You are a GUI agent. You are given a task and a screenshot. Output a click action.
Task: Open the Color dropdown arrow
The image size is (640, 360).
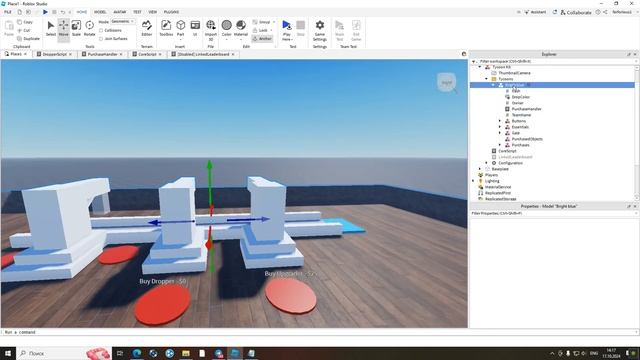click(227, 40)
